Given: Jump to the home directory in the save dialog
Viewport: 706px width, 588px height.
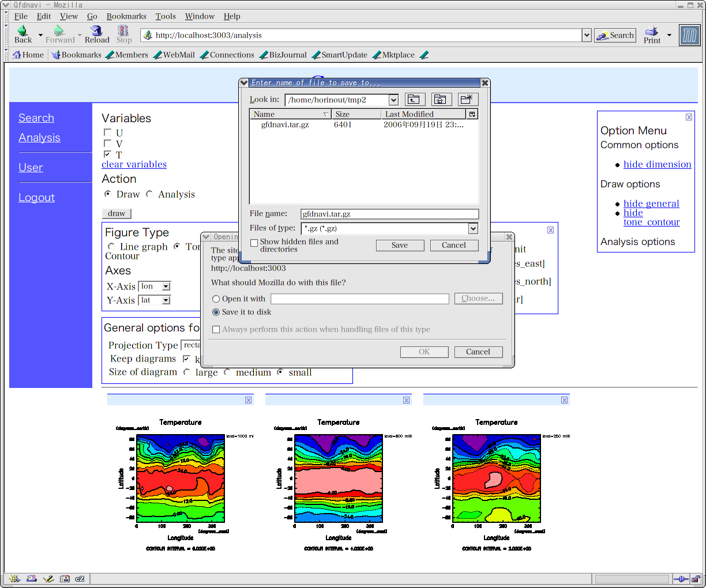Looking at the screenshot, I should (441, 100).
